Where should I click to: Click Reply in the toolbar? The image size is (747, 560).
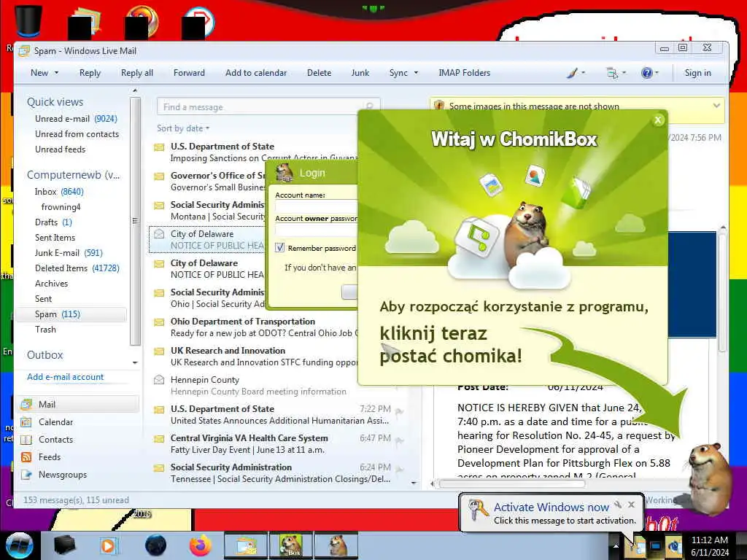tap(90, 73)
